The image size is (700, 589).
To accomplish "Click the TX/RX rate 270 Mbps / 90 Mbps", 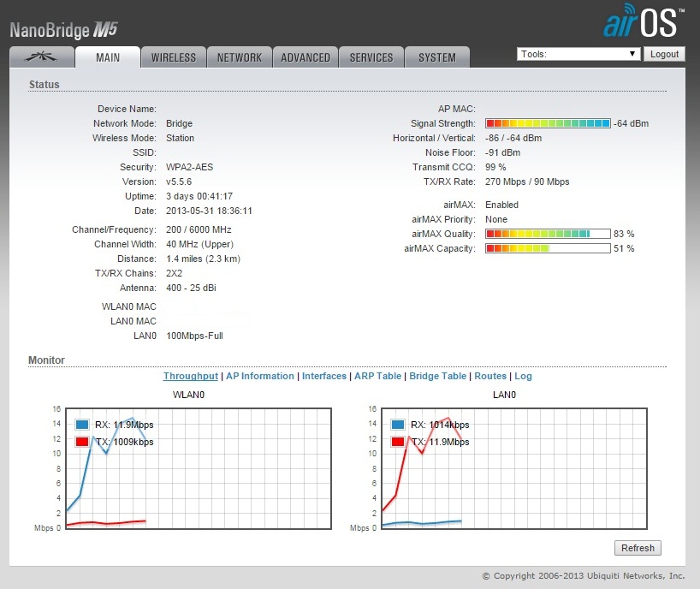I will click(527, 181).
